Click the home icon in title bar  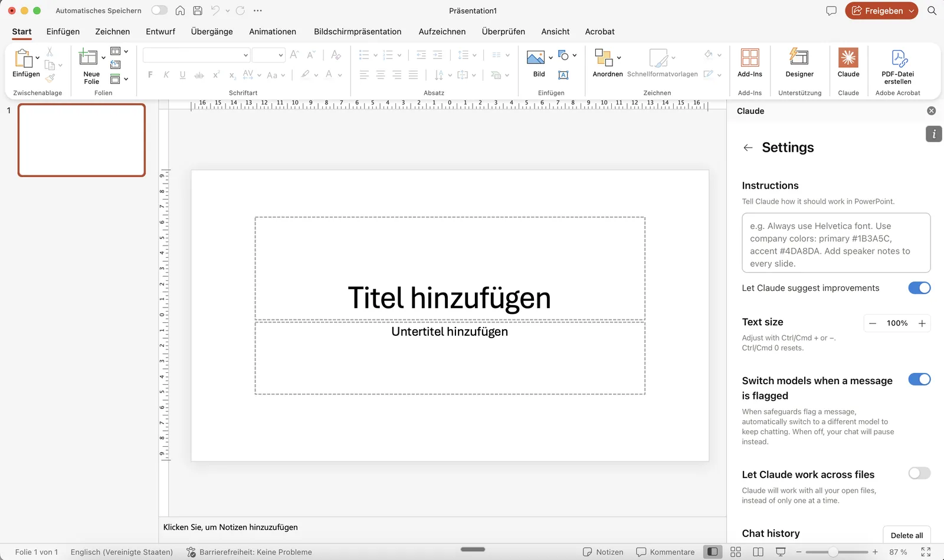pyautogui.click(x=180, y=11)
